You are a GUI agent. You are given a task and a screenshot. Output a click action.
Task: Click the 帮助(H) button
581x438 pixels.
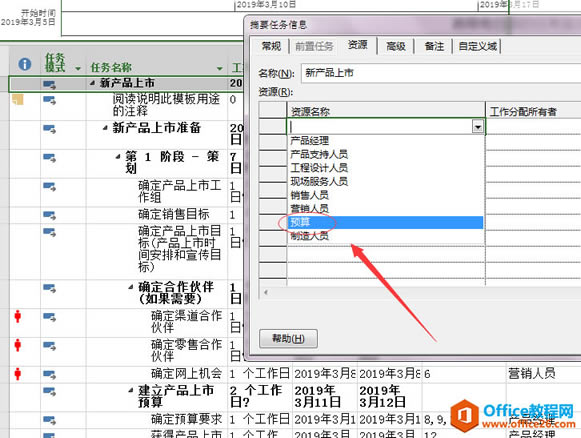tap(288, 338)
